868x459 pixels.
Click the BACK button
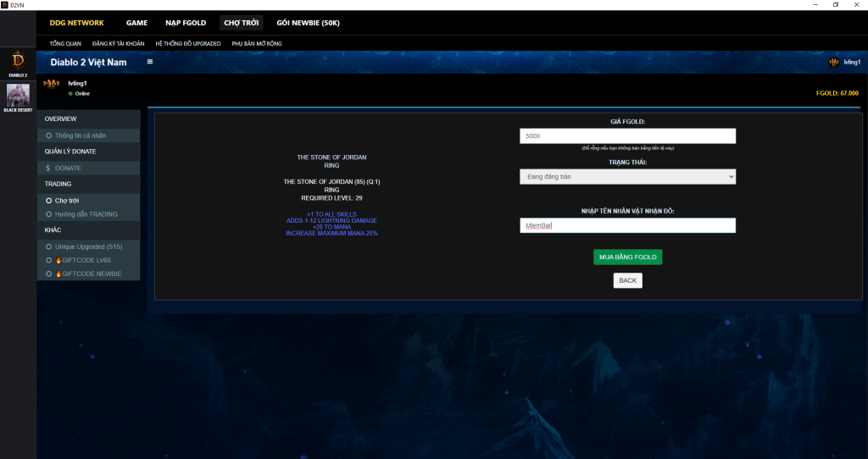point(628,280)
